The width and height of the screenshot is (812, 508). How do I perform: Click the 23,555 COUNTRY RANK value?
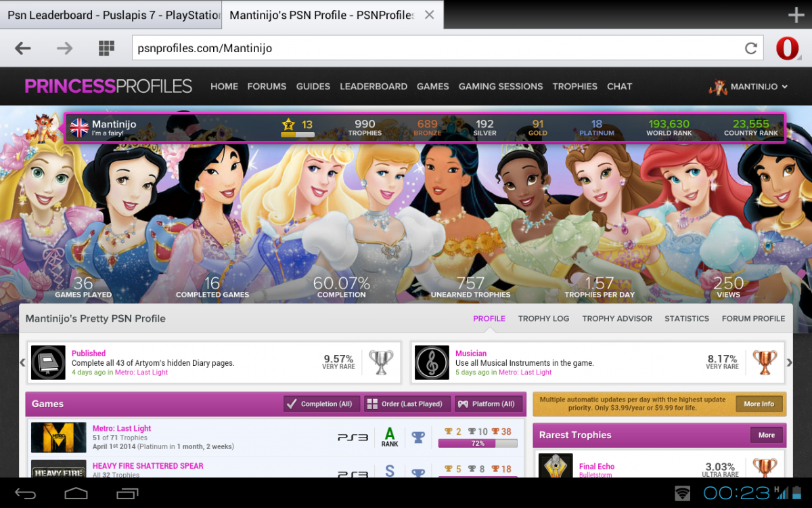coord(751,127)
